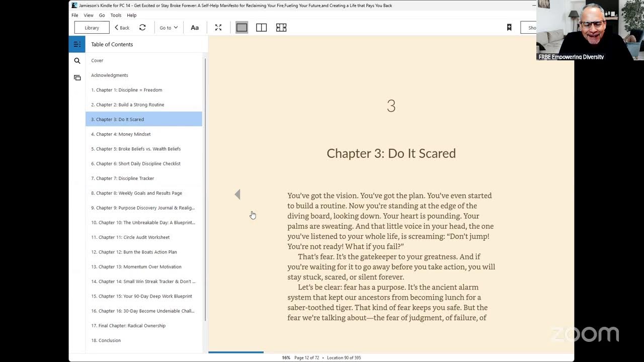Viewport: 644px width, 362px height.
Task: Jump to Chapter 8: Weekly Goals and Results Page
Action: tap(143, 193)
